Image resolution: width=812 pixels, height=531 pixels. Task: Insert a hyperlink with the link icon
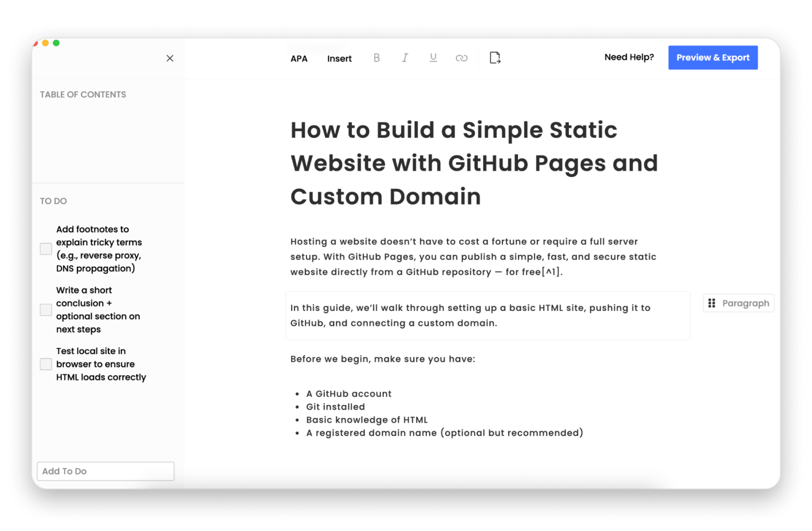(461, 58)
